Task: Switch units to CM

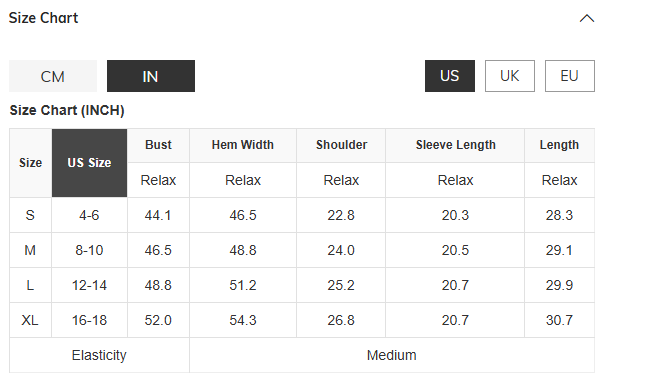Action: (53, 76)
